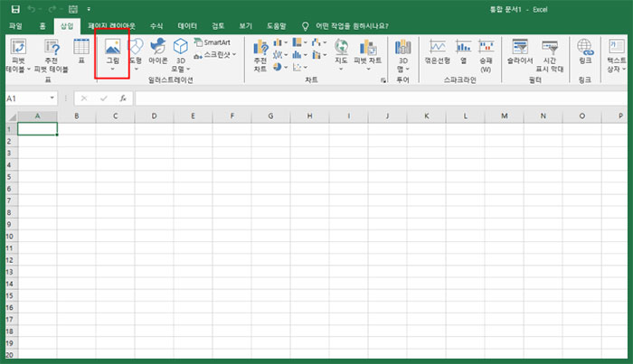The width and height of the screenshot is (633, 364).
Task: Select column header M
Action: click(x=505, y=117)
